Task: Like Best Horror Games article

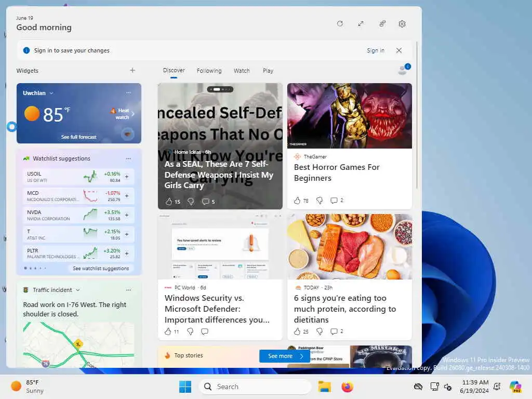Action: click(x=297, y=201)
